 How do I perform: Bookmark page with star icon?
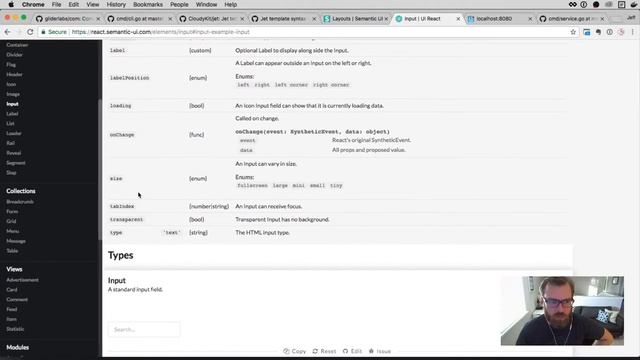pyautogui.click(x=573, y=32)
